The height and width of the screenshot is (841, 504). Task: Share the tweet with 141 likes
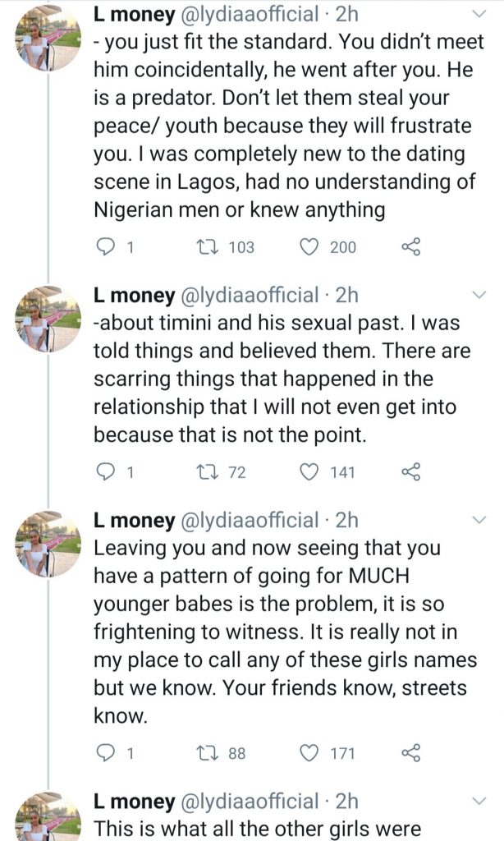pyautogui.click(x=410, y=471)
